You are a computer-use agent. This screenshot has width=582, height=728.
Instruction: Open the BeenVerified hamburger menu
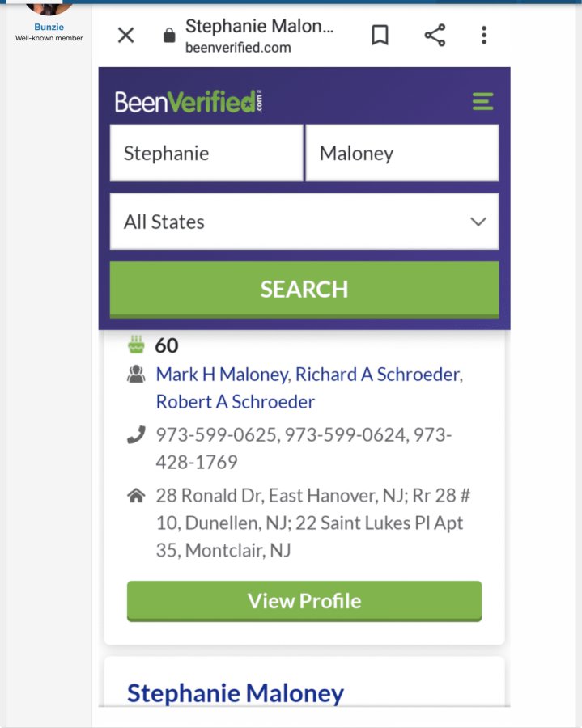click(482, 101)
